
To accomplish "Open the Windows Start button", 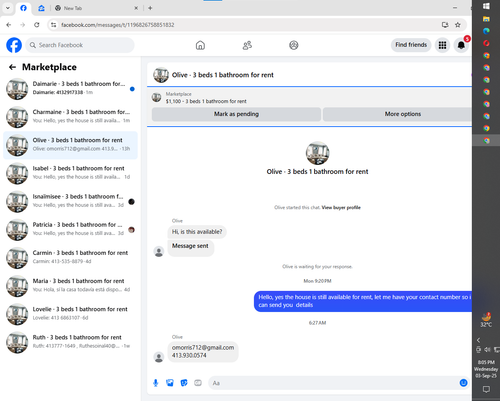I will [x=486, y=6].
